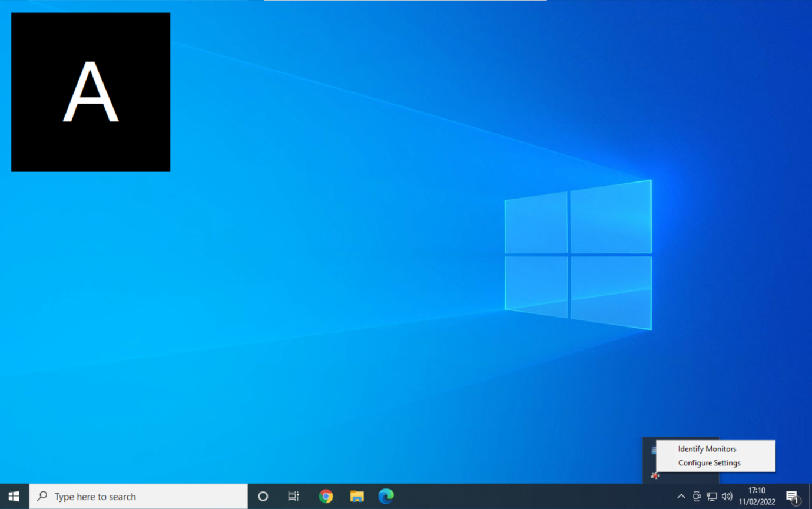This screenshot has height=509, width=812.
Task: Launch Google Chrome from the taskbar
Action: pos(326,497)
